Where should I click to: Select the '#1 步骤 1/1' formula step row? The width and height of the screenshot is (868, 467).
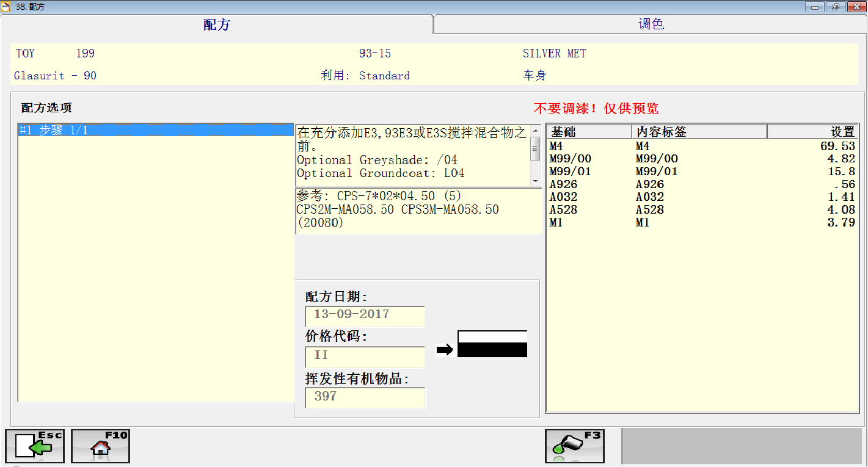point(156,130)
